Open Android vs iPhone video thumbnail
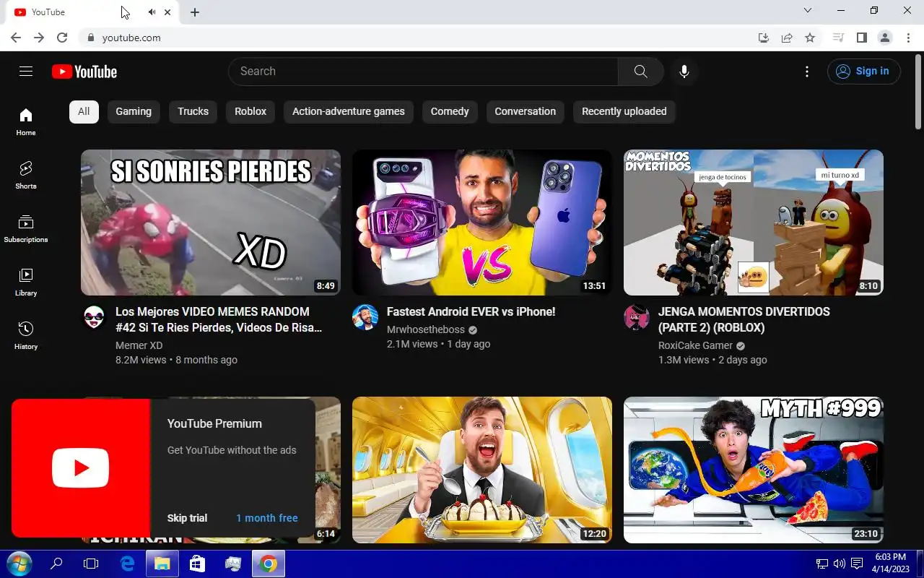 pos(482,223)
